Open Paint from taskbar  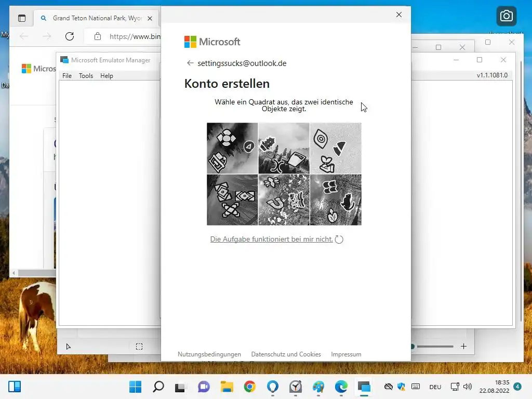pos(318,387)
